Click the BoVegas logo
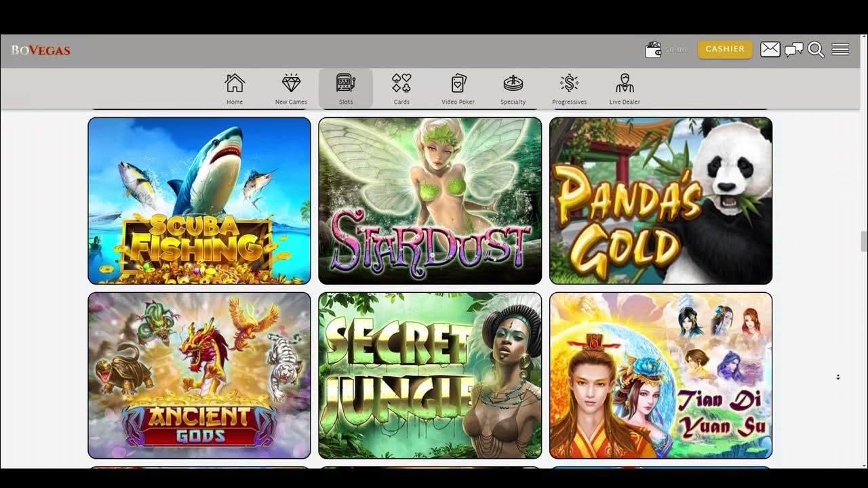Screen dimensions: 868x488 41,50
